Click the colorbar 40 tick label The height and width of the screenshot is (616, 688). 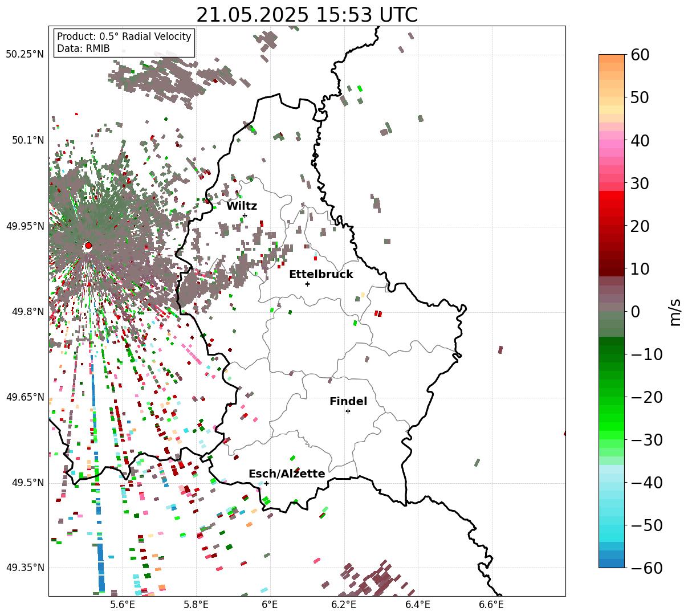pyautogui.click(x=640, y=140)
